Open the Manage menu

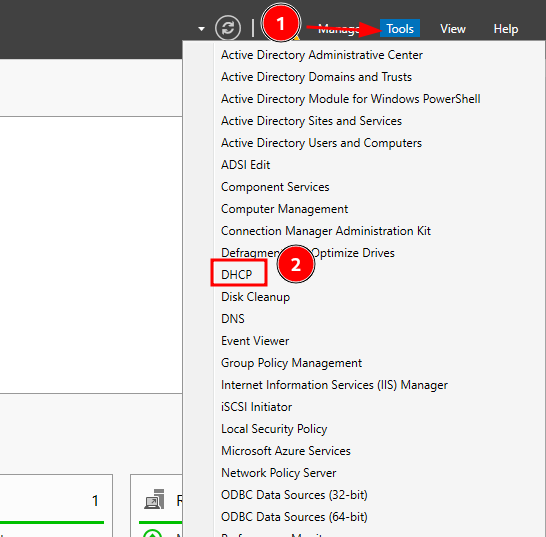coord(338,29)
